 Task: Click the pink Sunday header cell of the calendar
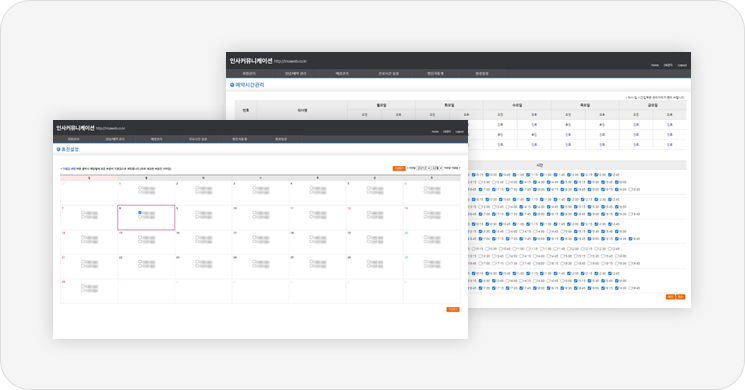coord(89,178)
